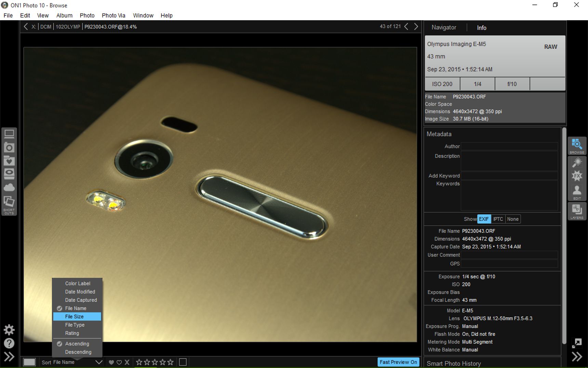This screenshot has height=368, width=588.
Task: Switch metadata display to IPTC
Action: [x=498, y=219]
